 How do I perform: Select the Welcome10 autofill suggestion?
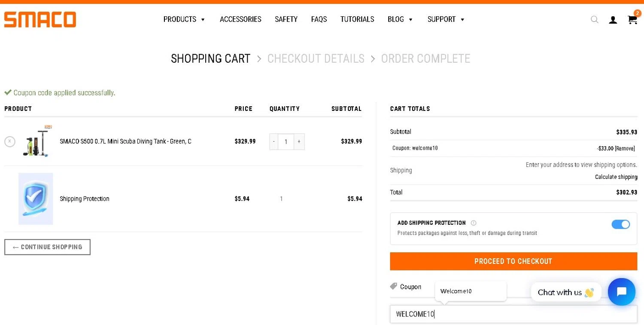[x=471, y=291]
